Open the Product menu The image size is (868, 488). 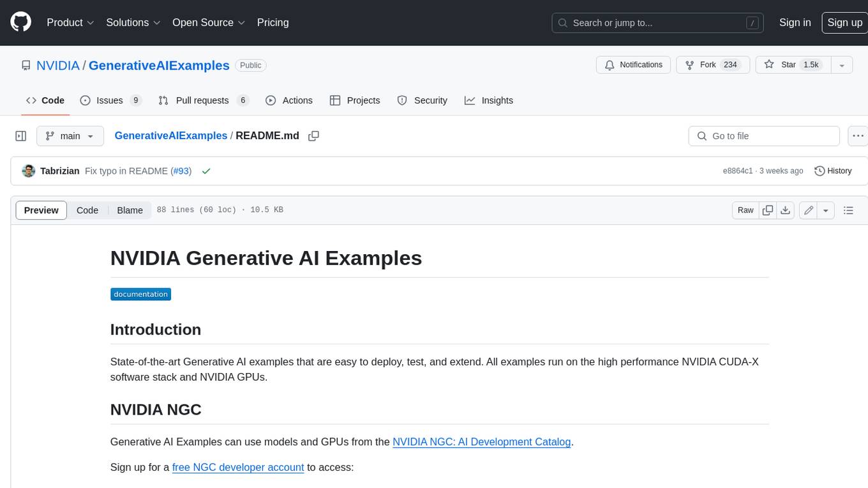pos(70,22)
